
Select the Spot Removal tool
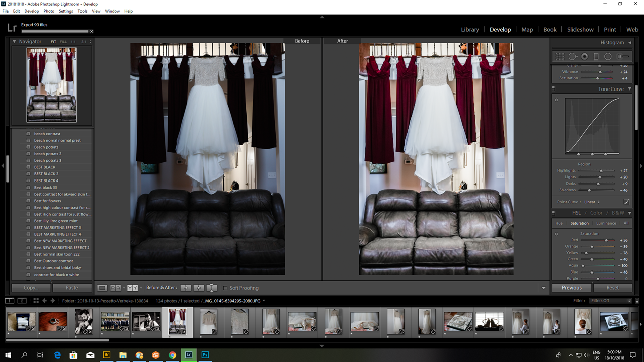(x=573, y=57)
